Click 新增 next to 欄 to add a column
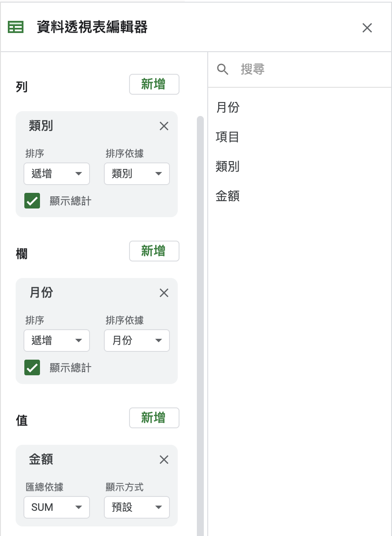Image resolution: width=392 pixels, height=536 pixels. pos(154,251)
